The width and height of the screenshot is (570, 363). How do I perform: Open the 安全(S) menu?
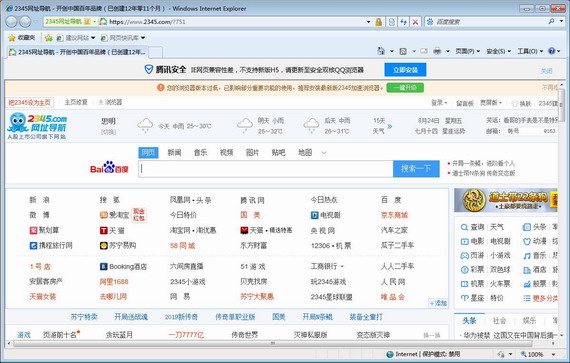click(498, 51)
